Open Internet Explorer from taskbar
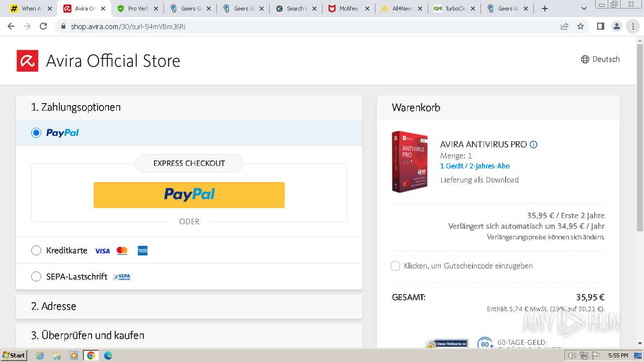This screenshot has width=644, height=362. [40, 355]
